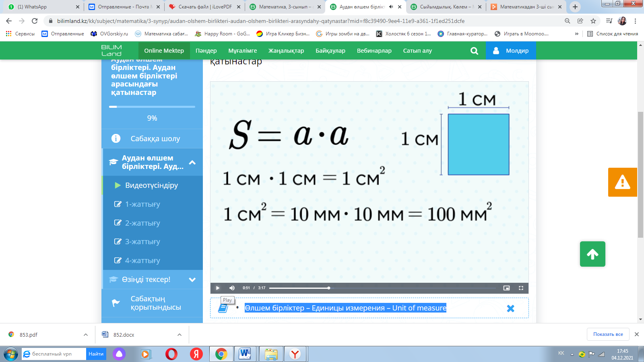Open Молдир user profile
This screenshot has width=644, height=362.
coord(511,51)
